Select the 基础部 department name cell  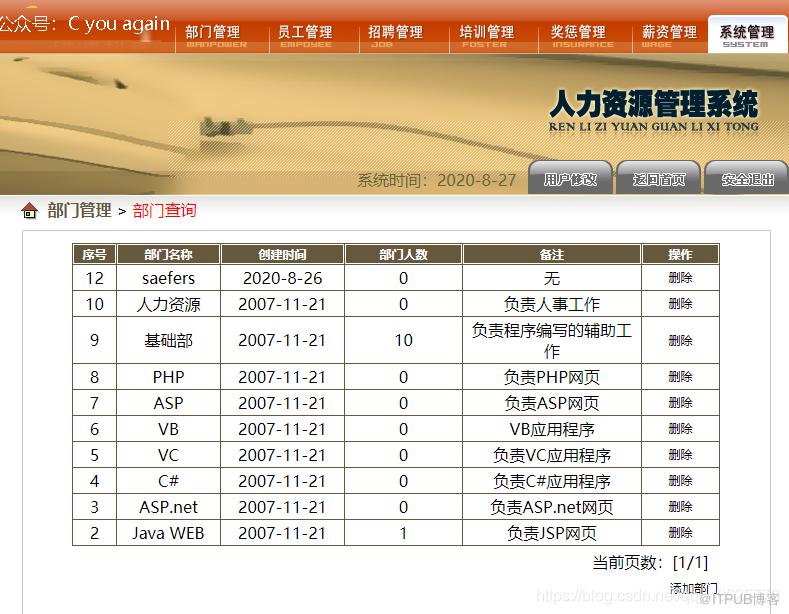pos(169,341)
